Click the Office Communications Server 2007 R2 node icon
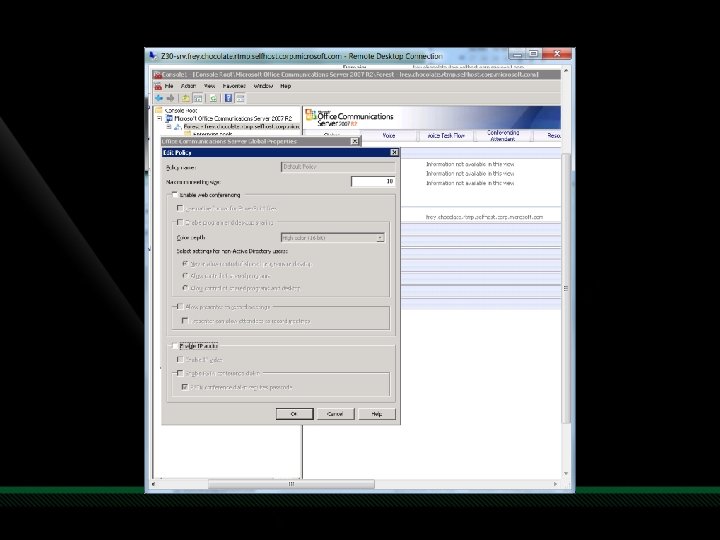The height and width of the screenshot is (540, 720). 169,118
